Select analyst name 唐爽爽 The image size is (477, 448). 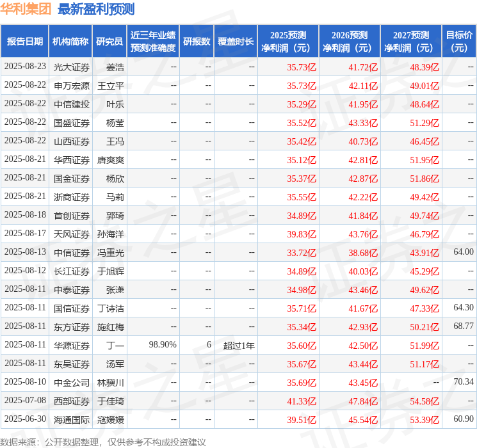tap(110, 160)
